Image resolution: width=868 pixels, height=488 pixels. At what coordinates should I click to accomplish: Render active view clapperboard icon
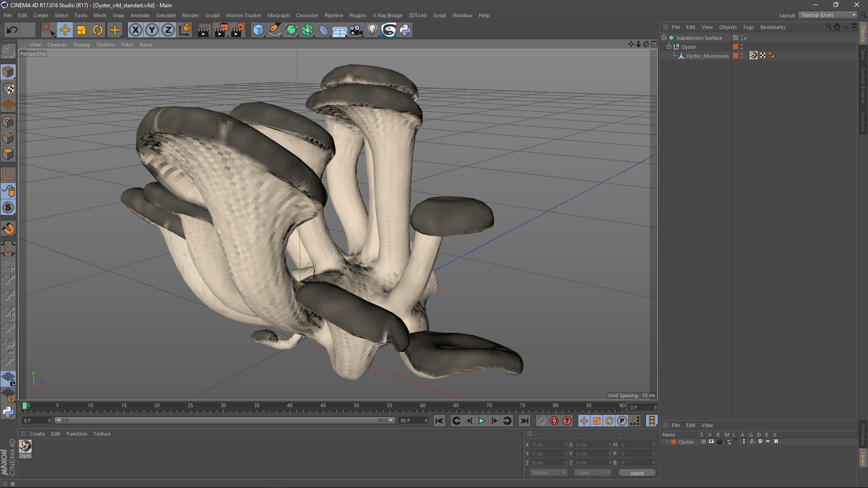tap(204, 30)
